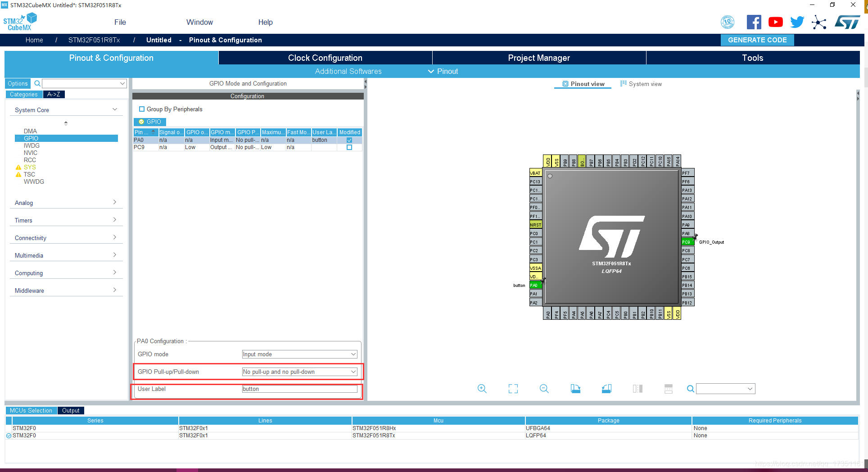Image resolution: width=868 pixels, height=472 pixels.
Task: Collapse the System Core category
Action: [114, 109]
